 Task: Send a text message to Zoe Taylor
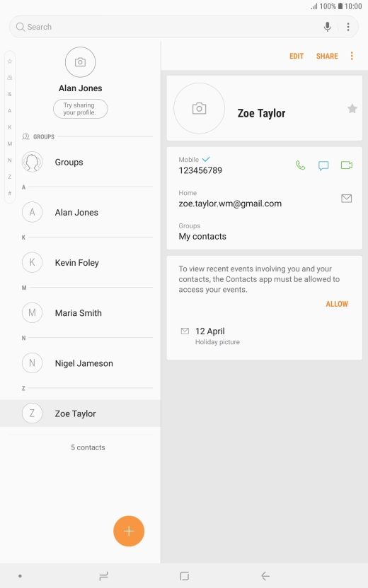tap(323, 165)
